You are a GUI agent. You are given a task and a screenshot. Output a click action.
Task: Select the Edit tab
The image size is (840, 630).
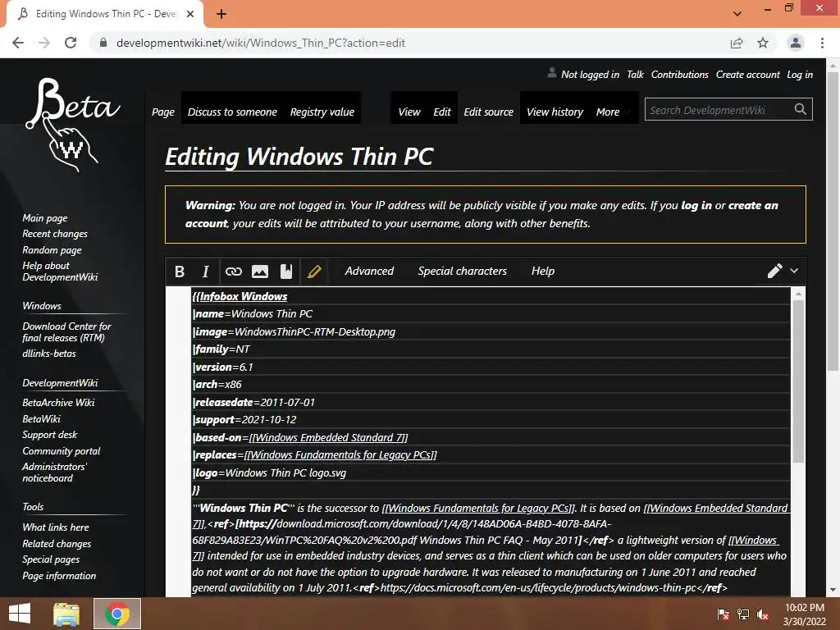pyautogui.click(x=442, y=112)
